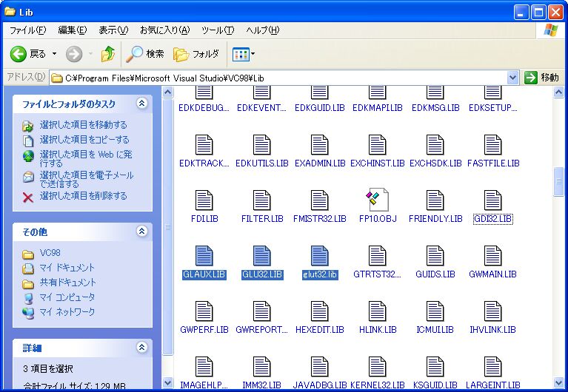Select the GUIDS.LIB file icon

(435, 256)
